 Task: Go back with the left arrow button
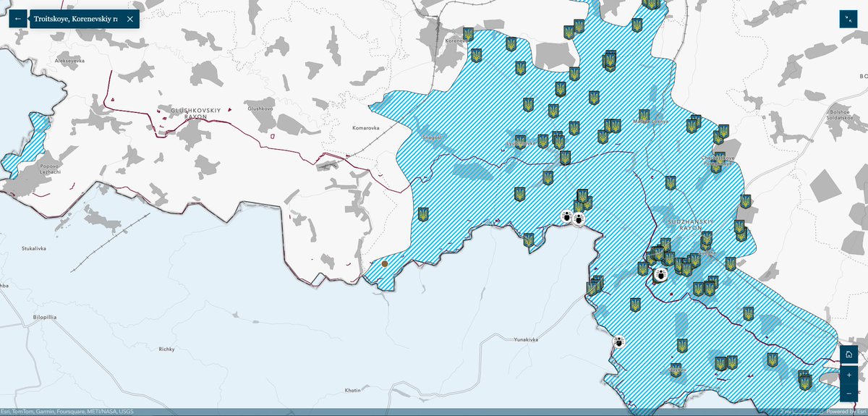[x=18, y=19]
